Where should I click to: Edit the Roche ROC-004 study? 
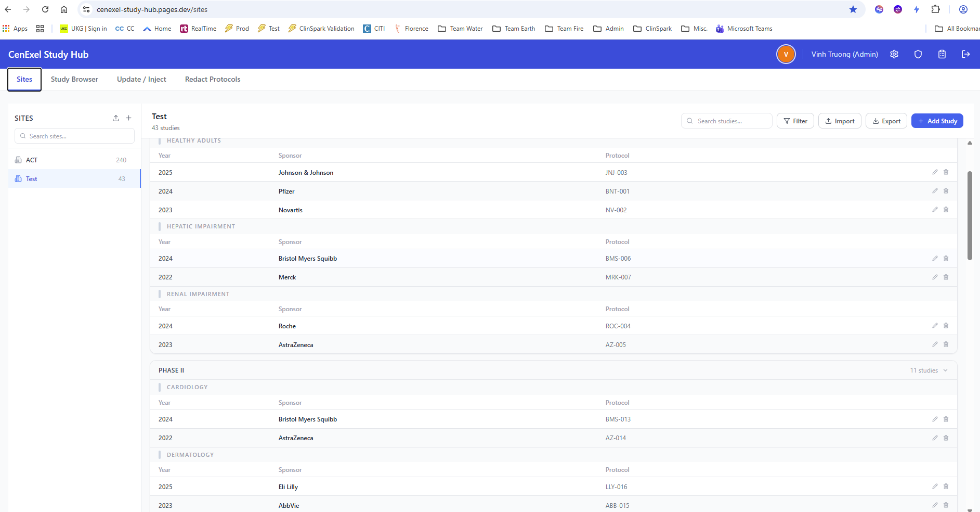pos(935,326)
